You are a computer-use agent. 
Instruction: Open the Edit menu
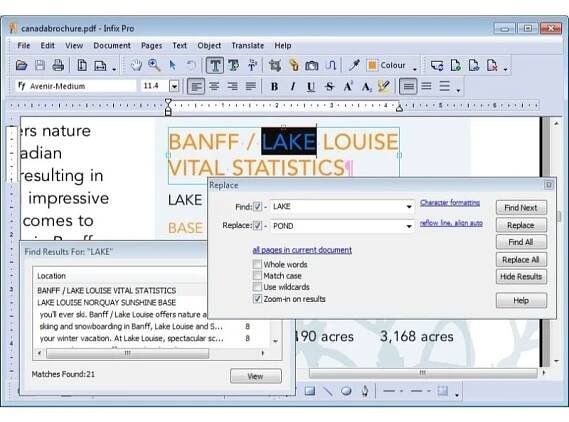tap(48, 45)
